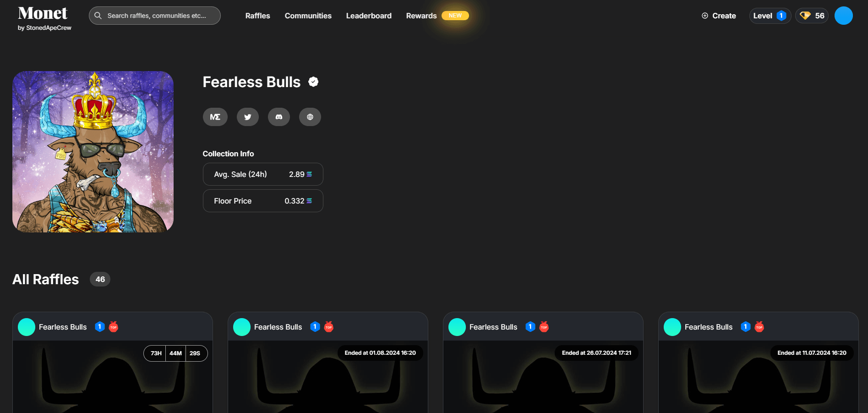Screen dimensions: 868x413
Task: Click the All Raffles count badge 46
Action: pos(100,279)
